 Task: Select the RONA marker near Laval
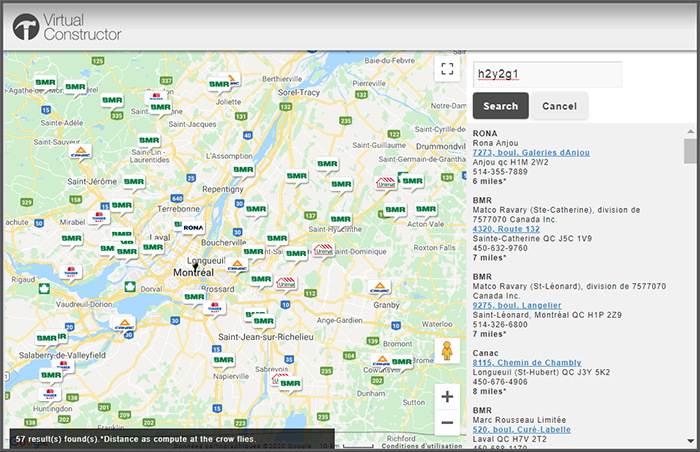[193, 228]
